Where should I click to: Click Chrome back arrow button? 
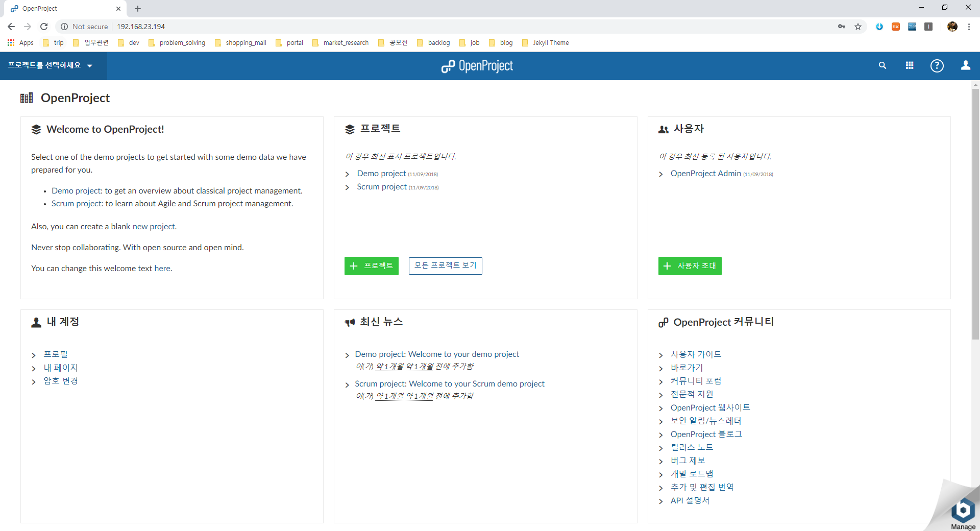(11, 27)
